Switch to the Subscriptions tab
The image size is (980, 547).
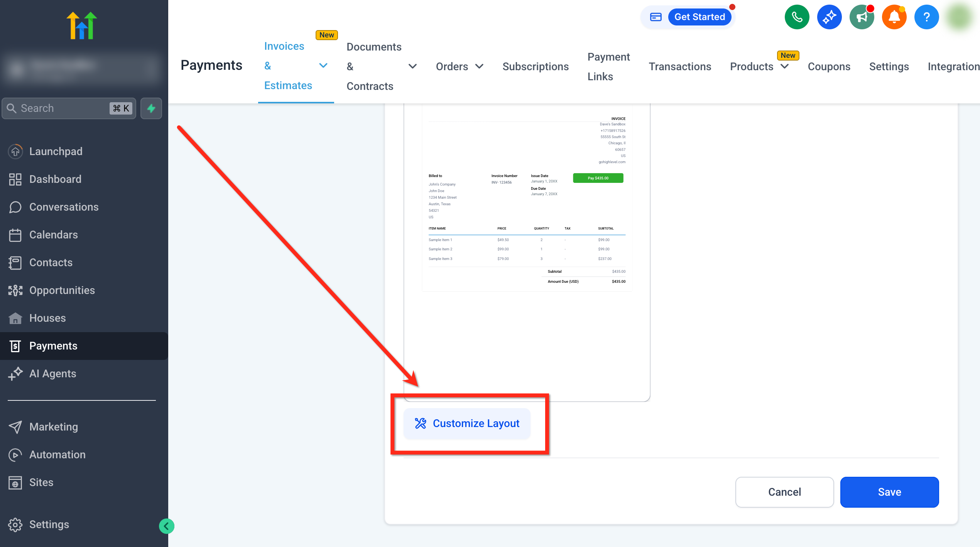[x=535, y=66]
